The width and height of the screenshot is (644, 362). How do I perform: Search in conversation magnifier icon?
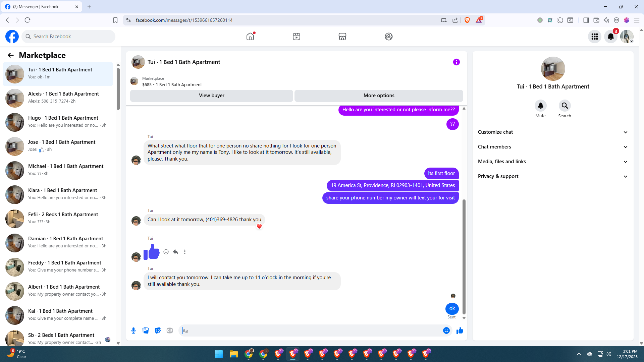click(x=565, y=106)
